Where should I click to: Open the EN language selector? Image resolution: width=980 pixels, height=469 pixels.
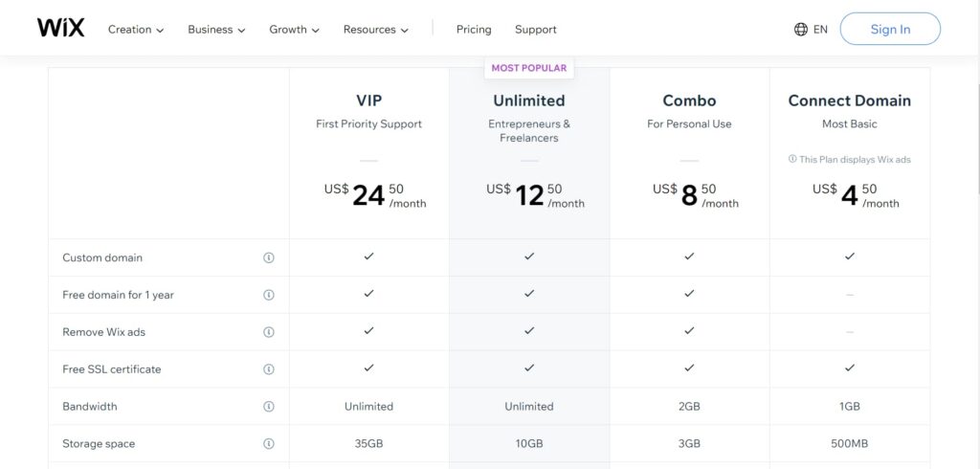(820, 30)
